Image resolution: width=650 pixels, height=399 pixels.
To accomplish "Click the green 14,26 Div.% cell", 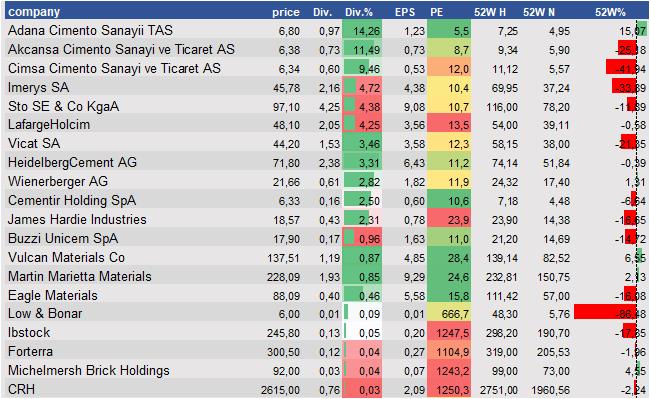I will click(x=362, y=30).
